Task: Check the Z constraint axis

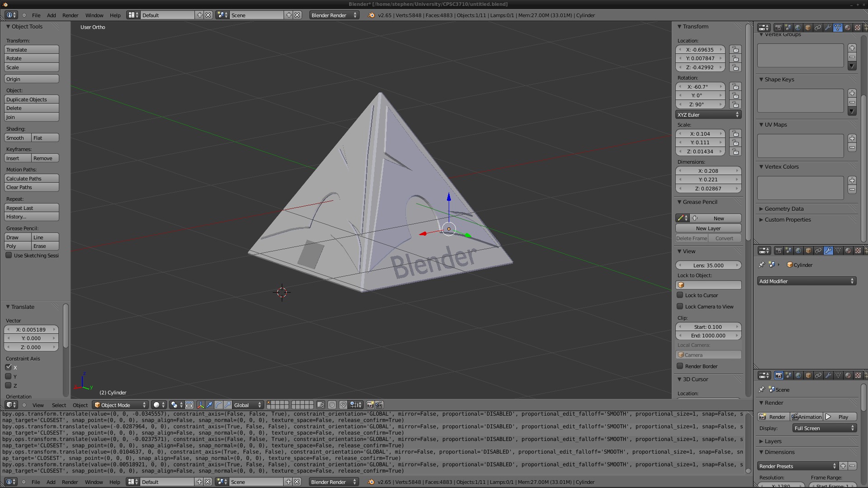Action: [9, 385]
